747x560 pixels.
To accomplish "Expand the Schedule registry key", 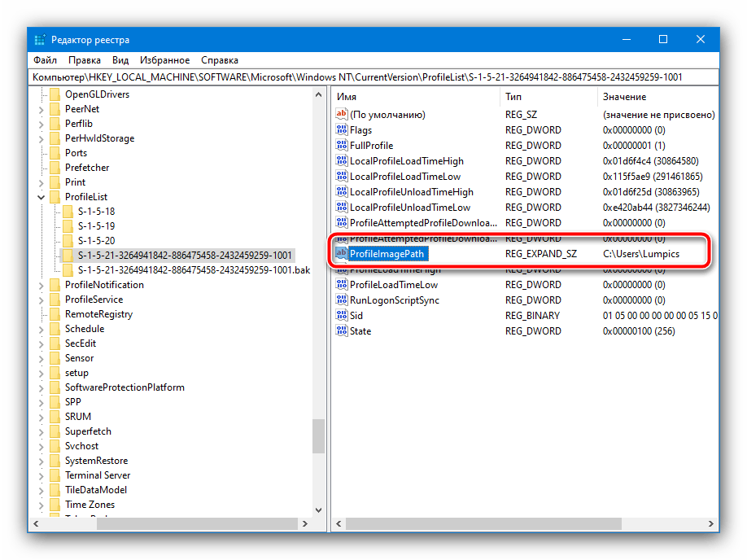I will coord(41,329).
